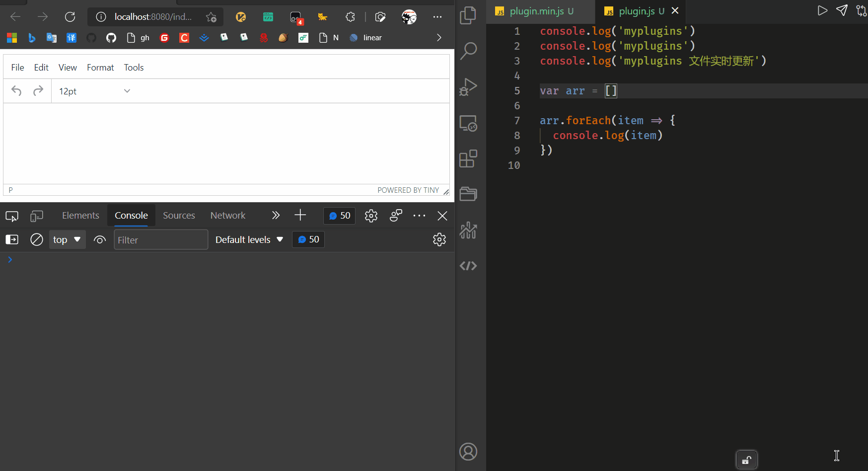Add a new DevTools tool tab
The image size is (868, 471).
[300, 215]
